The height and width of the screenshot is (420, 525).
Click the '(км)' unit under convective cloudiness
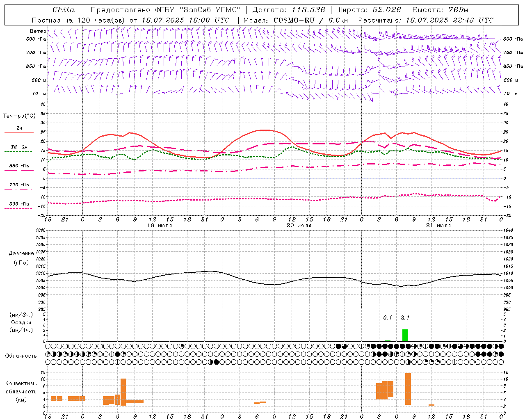coord(21,399)
